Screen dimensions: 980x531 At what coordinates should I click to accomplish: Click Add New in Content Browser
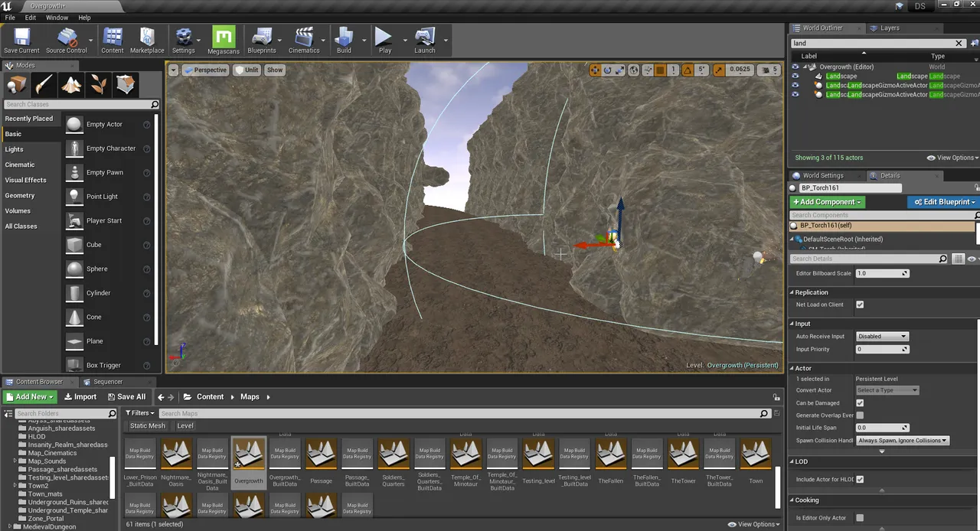30,397
